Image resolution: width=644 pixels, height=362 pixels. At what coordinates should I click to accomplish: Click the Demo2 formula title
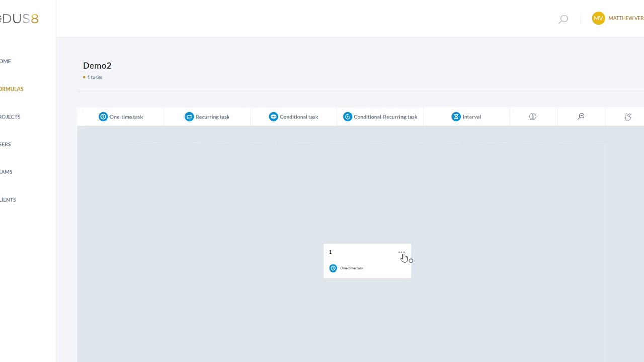click(97, 66)
